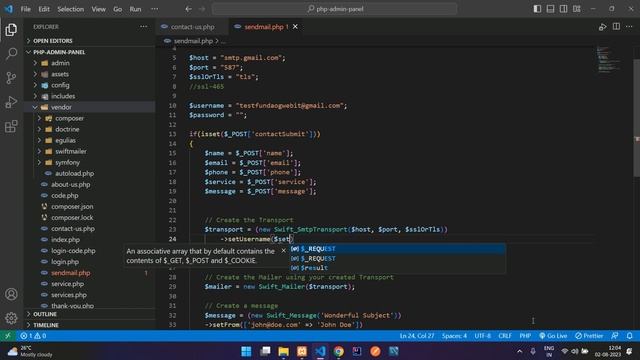The width and height of the screenshot is (640, 360).
Task: Go back using the navigation arrow
Action: 188,9
